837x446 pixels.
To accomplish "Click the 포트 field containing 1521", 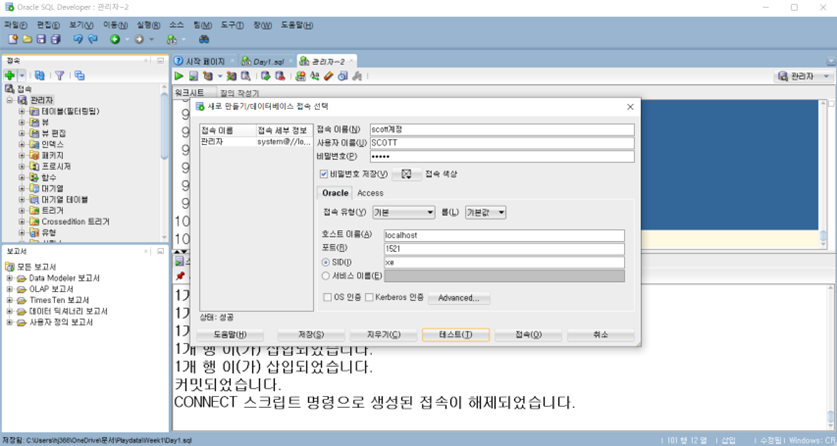I will [504, 249].
